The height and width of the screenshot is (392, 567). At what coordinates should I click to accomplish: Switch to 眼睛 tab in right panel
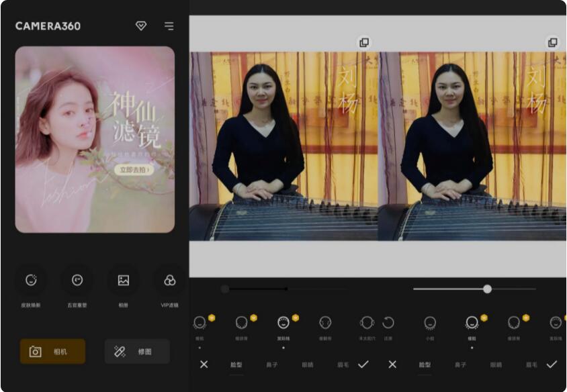(x=496, y=364)
